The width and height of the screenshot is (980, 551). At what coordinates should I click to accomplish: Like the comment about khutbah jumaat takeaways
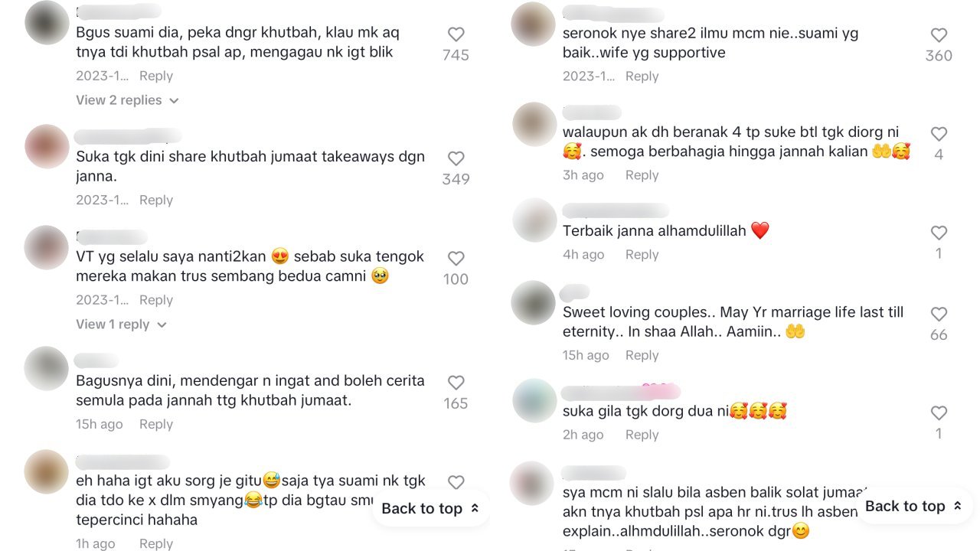coord(456,158)
